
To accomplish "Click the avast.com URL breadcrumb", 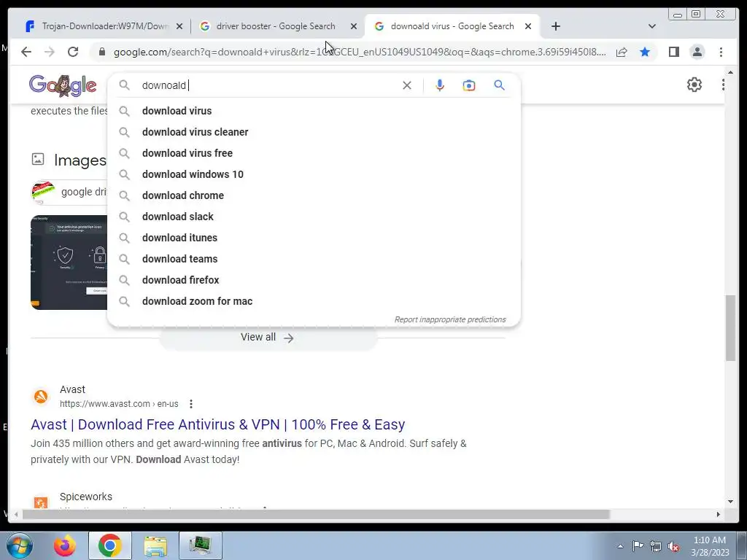I will click(119, 404).
